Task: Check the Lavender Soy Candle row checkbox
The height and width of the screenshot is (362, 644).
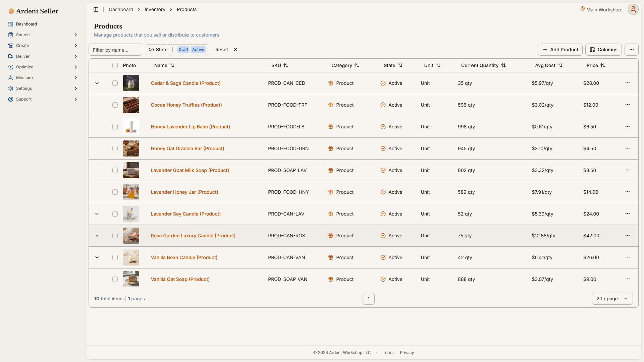Action: point(115,214)
